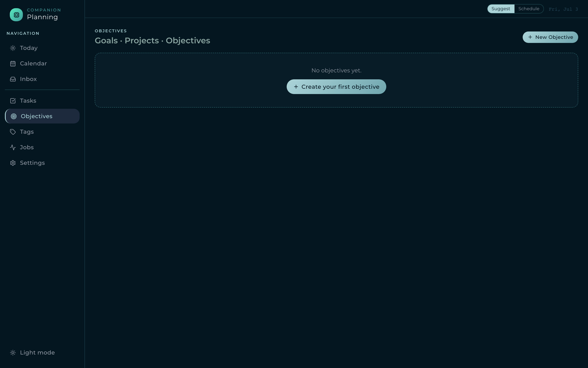Open the Today view
588x368 pixels.
tap(42, 48)
